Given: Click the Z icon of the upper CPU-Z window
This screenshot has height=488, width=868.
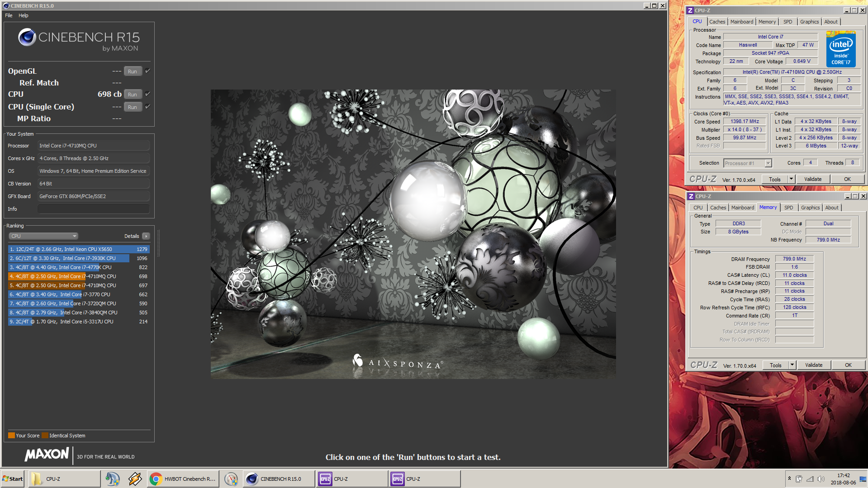Looking at the screenshot, I should [x=690, y=10].
